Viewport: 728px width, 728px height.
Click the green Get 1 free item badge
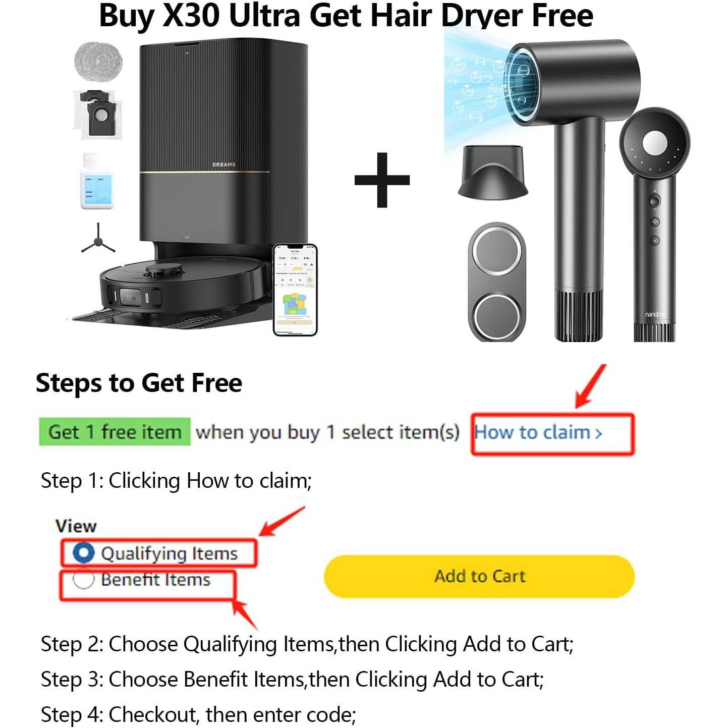click(115, 432)
